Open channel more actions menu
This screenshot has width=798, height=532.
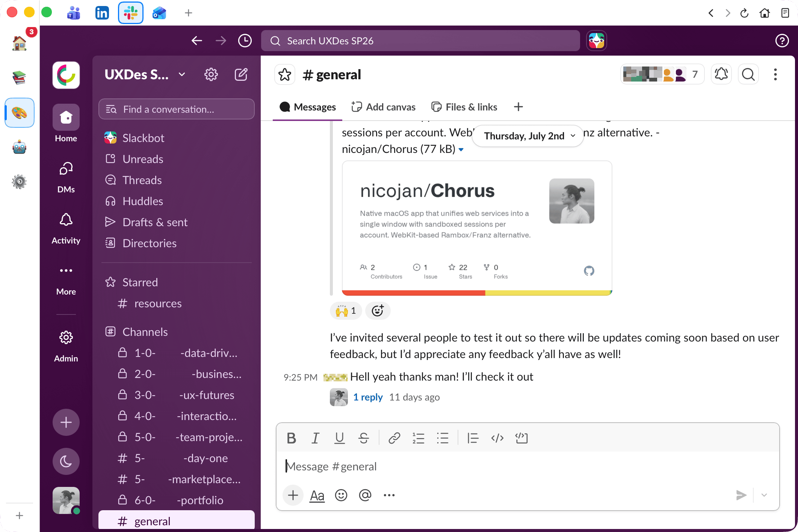coord(775,74)
